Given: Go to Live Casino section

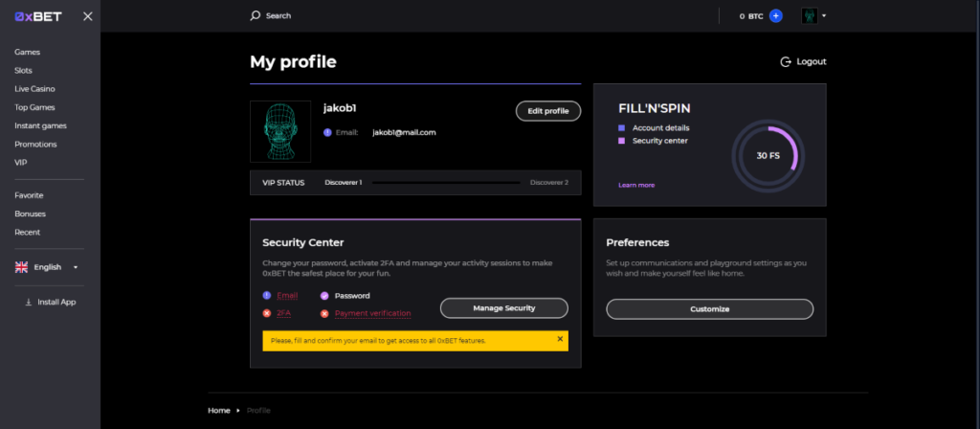Looking at the screenshot, I should 34,88.
